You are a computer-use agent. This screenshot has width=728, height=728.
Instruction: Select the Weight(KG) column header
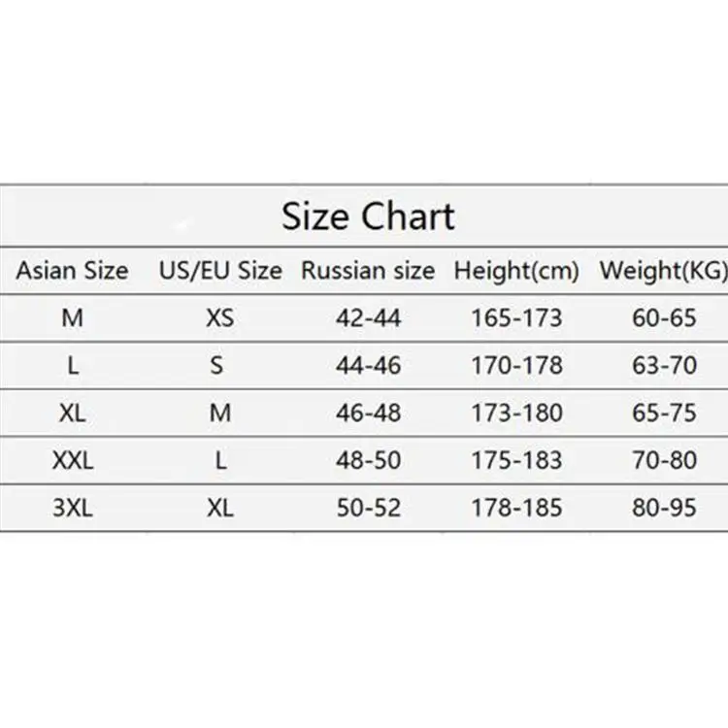(x=663, y=271)
